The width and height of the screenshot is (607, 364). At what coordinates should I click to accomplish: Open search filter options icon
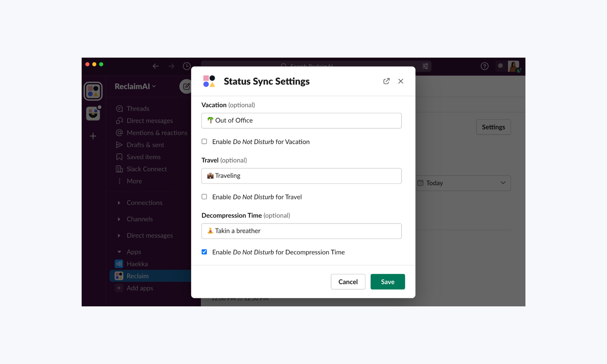tap(426, 66)
